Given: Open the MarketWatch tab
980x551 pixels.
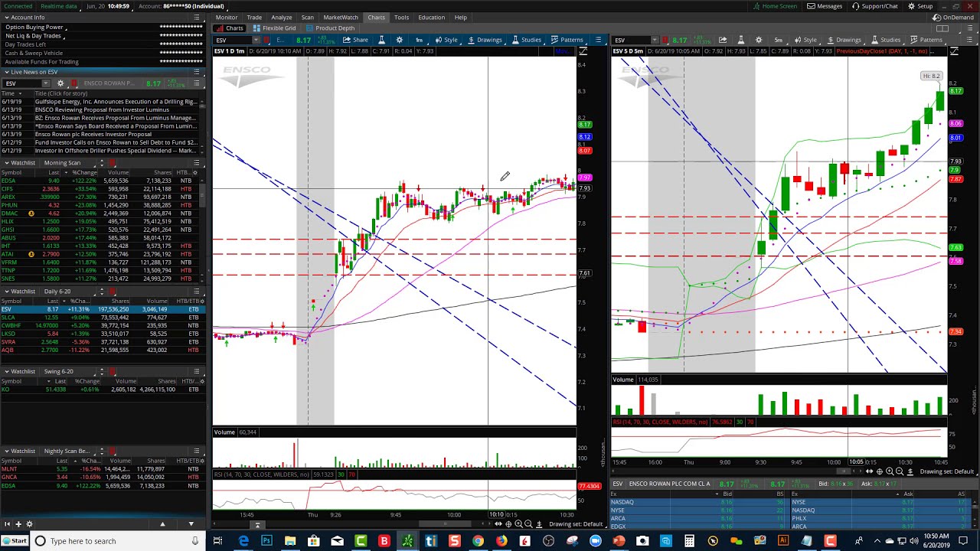Looking at the screenshot, I should 341,17.
